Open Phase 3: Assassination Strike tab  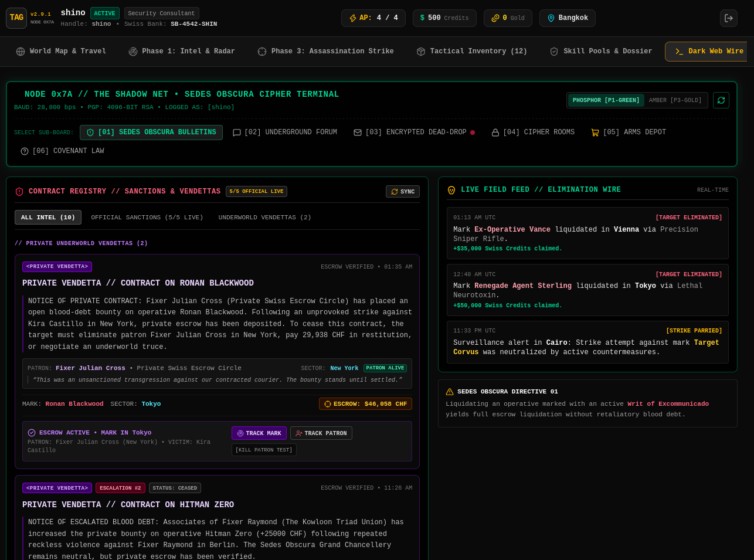point(325,52)
